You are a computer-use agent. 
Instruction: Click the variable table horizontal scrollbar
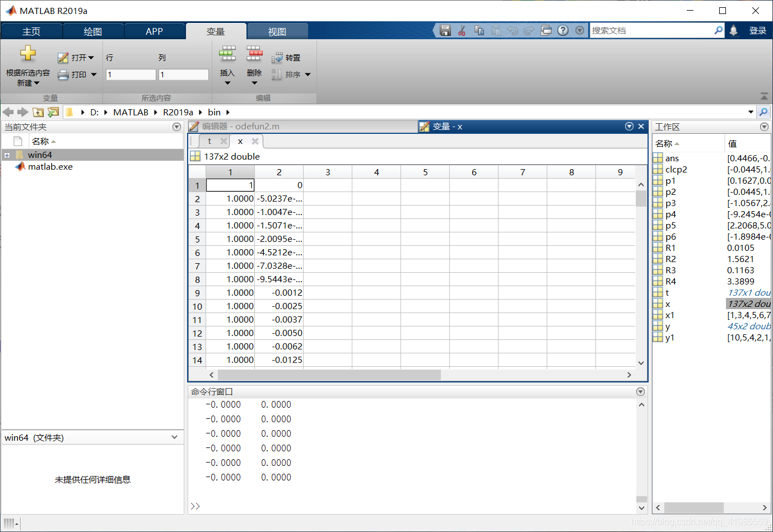click(x=329, y=375)
